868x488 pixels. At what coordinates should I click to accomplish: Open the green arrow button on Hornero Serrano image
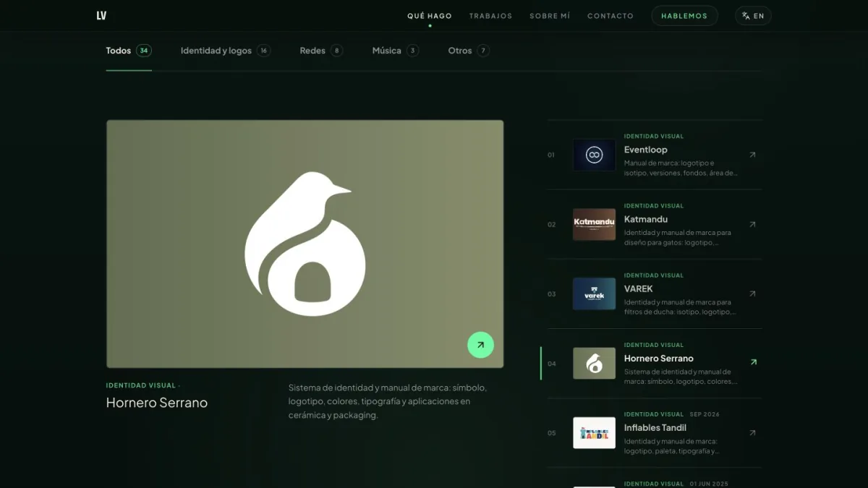point(480,345)
